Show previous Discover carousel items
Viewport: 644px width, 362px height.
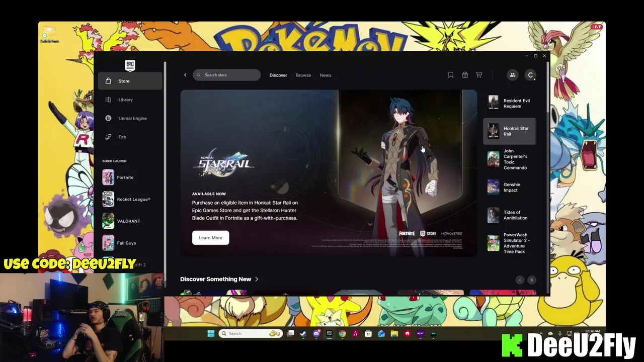point(520,280)
